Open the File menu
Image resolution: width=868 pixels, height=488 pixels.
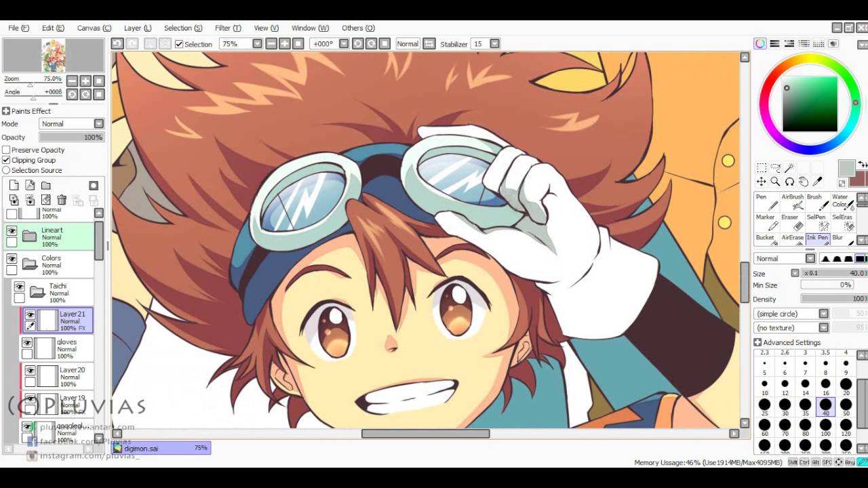tap(18, 28)
